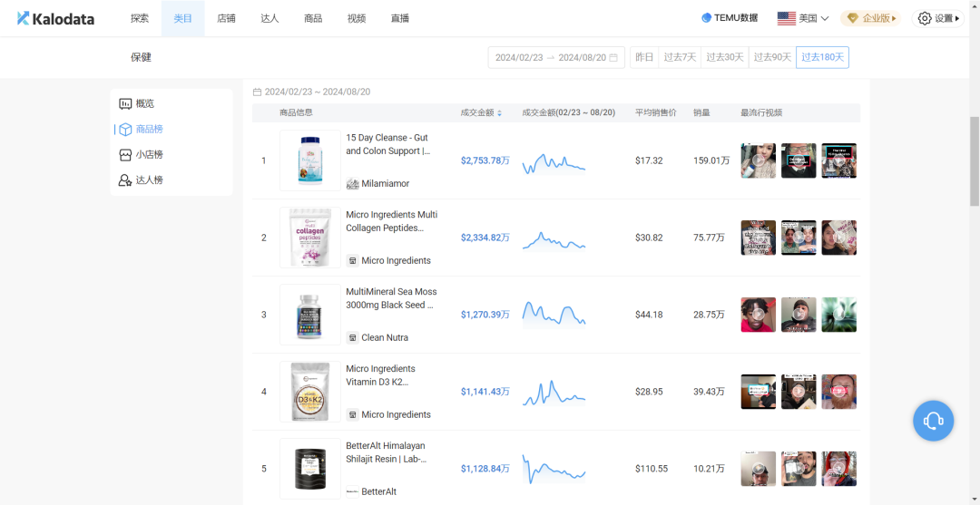980x505 pixels.
Task: Click shop icon beside Collagen row's Micro Ingredients
Action: tap(352, 260)
